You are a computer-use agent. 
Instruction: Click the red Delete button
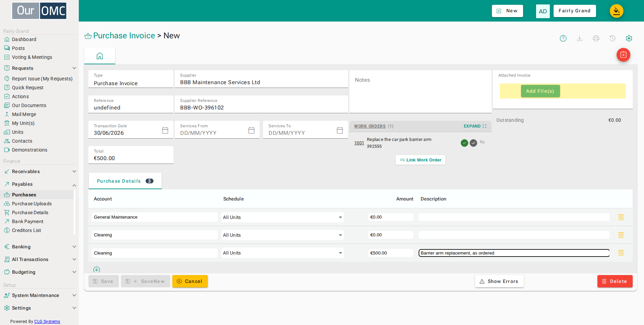coord(615,281)
